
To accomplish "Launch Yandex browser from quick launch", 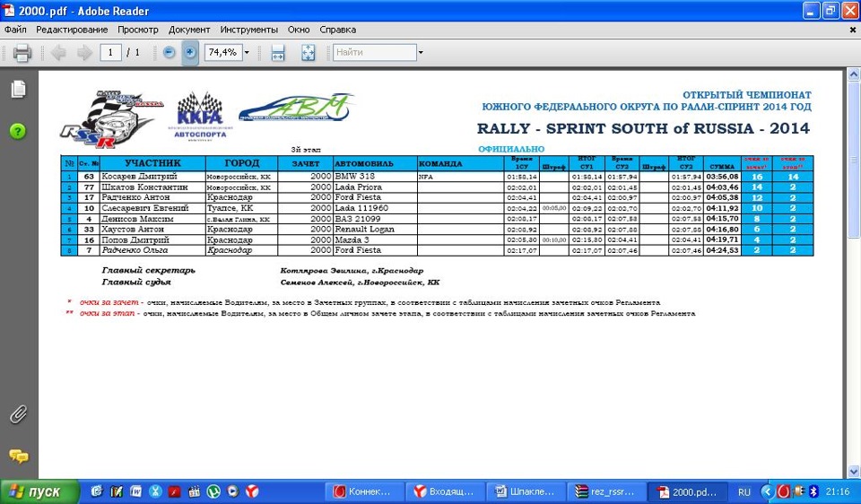I will coord(252,491).
